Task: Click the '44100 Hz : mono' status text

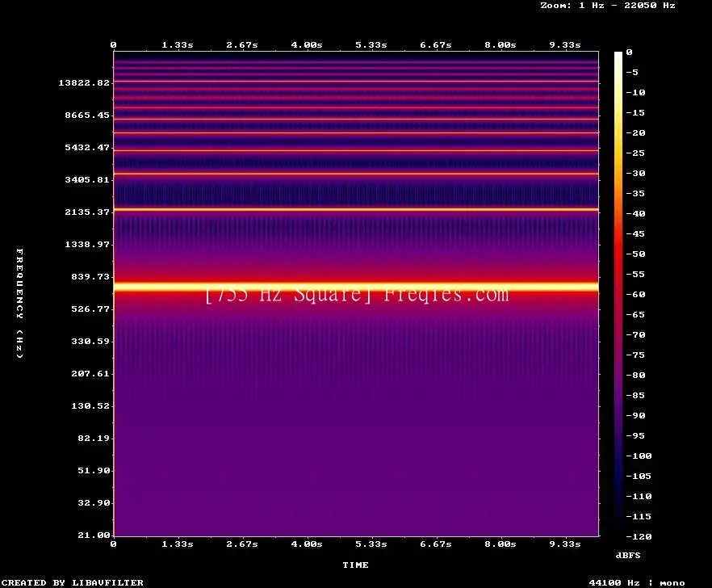Action: point(637,582)
